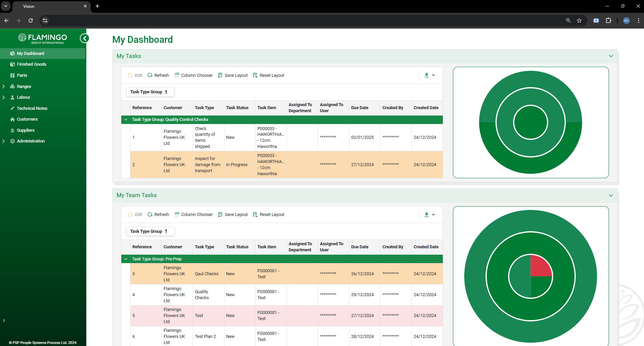
Task: Select the Vision browser tab
Action: 52,6
